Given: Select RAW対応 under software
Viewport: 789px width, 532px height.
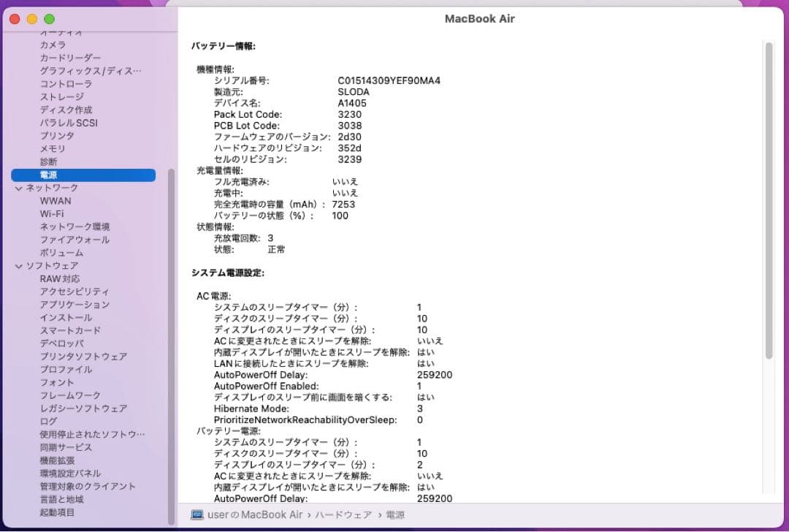Looking at the screenshot, I should (x=60, y=279).
